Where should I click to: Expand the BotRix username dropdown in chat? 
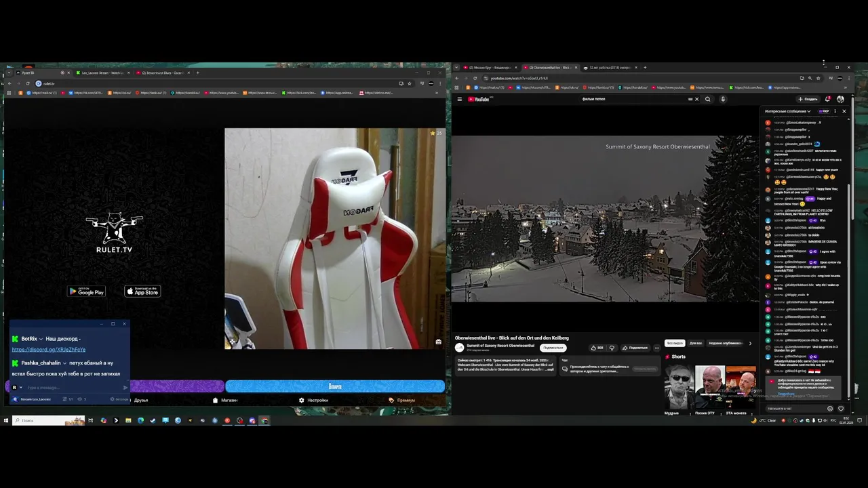click(x=41, y=339)
